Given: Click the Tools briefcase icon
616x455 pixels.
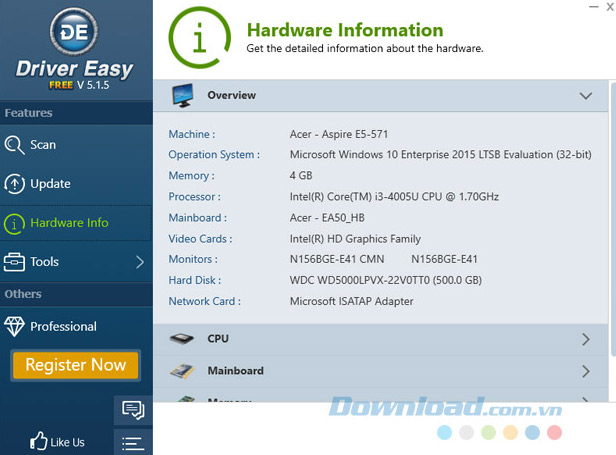Looking at the screenshot, I should click(14, 262).
